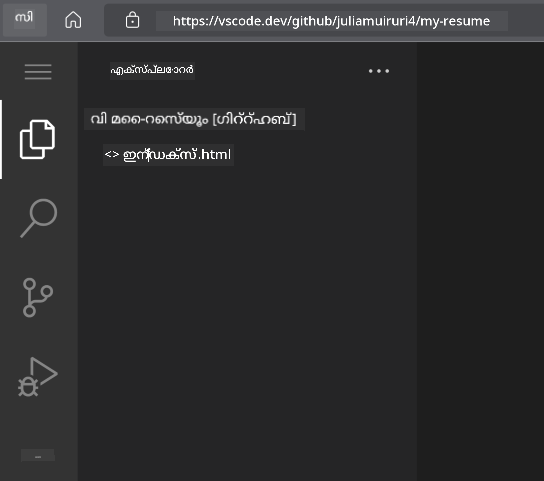This screenshot has width=544, height=481.
Task: Focus the vscode.dev URL address bar
Action: (331, 21)
